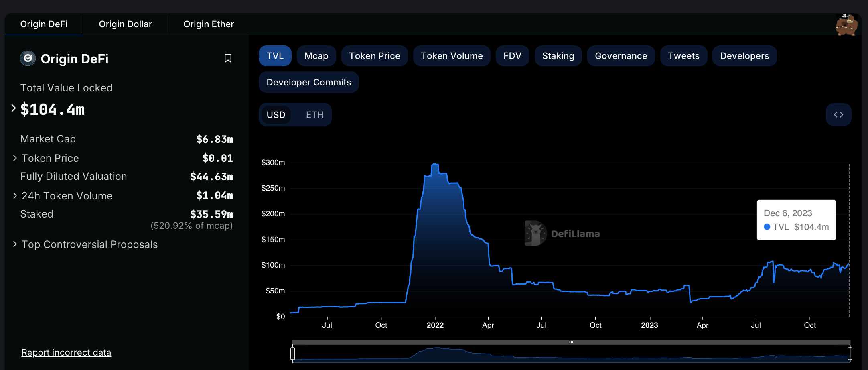This screenshot has width=868, height=370.
Task: Click the Dec 6, 2023 tooltip date
Action: (788, 213)
